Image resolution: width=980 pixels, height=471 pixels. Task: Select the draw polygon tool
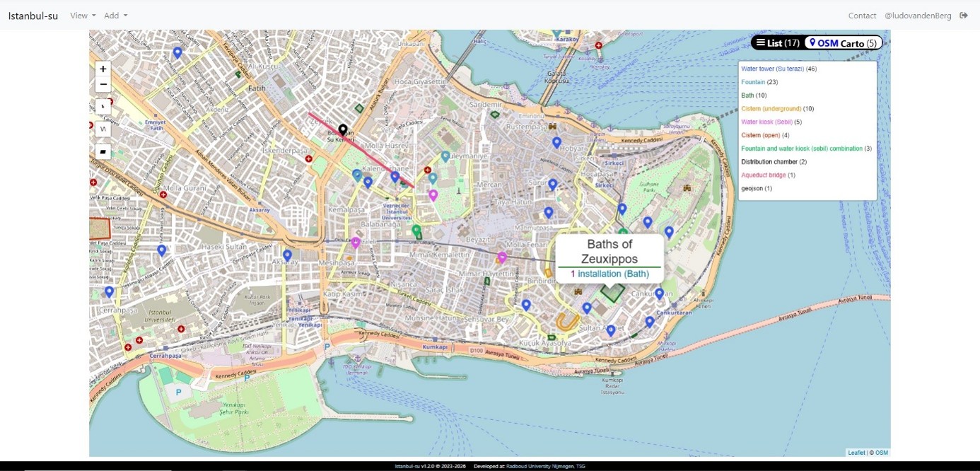(103, 151)
